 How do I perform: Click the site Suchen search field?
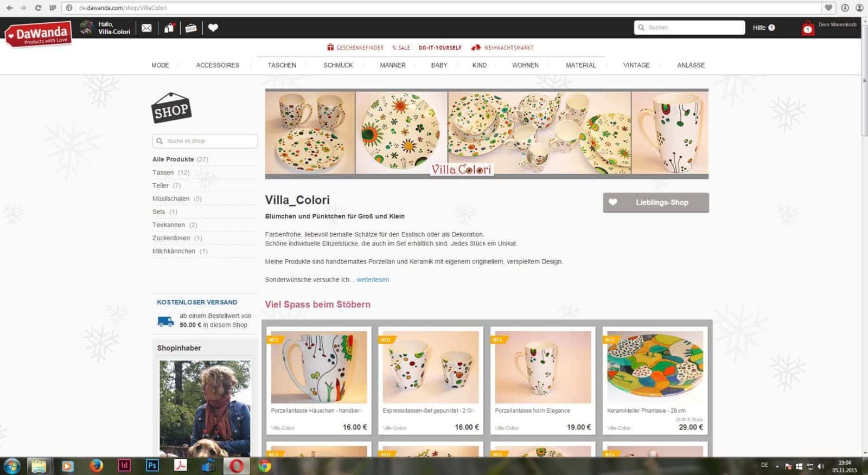pyautogui.click(x=690, y=28)
